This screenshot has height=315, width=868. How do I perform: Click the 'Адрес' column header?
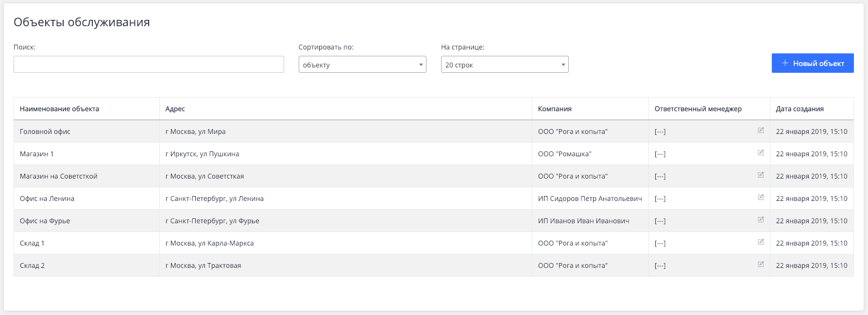coord(175,109)
